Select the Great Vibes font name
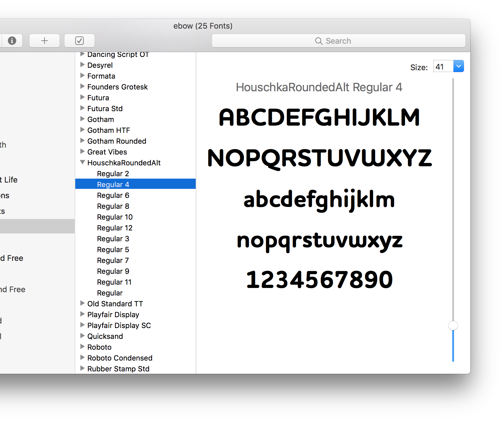 (107, 152)
